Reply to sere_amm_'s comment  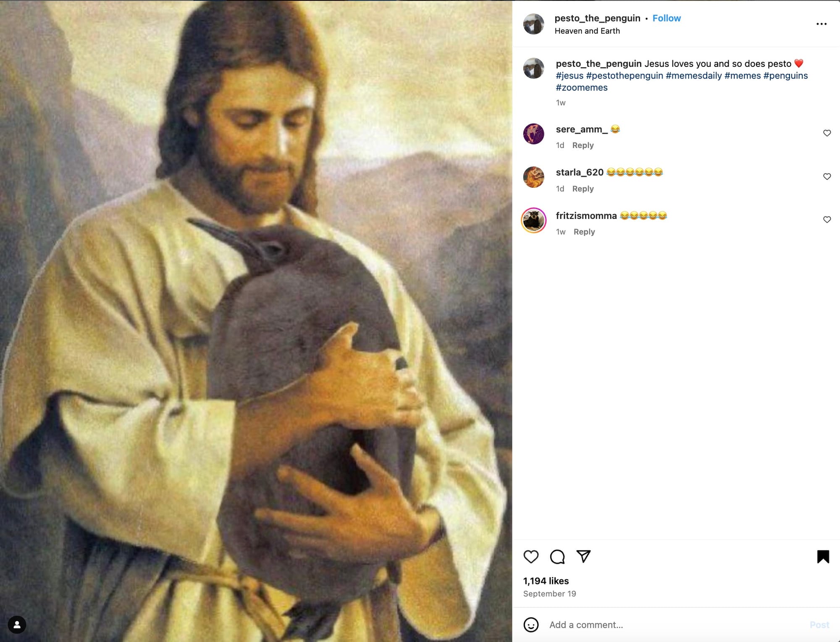[583, 145]
